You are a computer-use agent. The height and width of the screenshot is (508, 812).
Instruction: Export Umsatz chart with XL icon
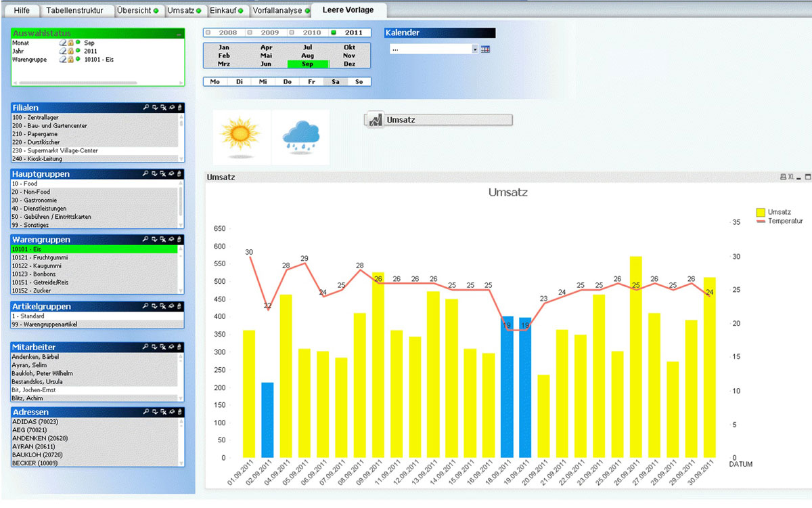pyautogui.click(x=791, y=177)
